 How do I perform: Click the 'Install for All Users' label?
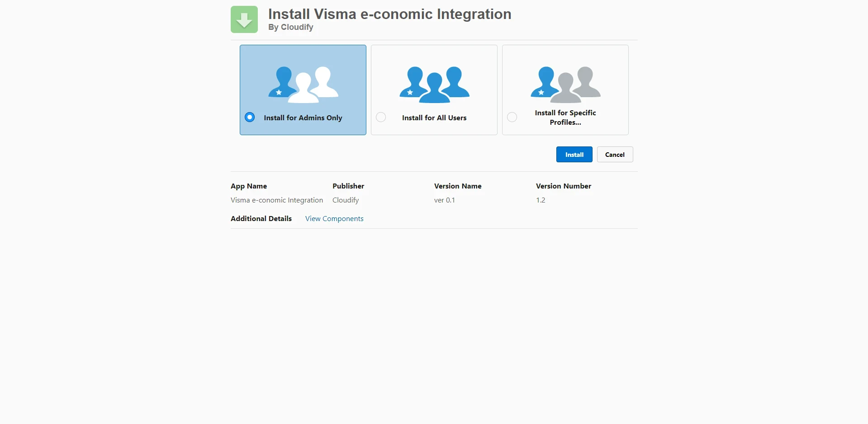pos(434,118)
